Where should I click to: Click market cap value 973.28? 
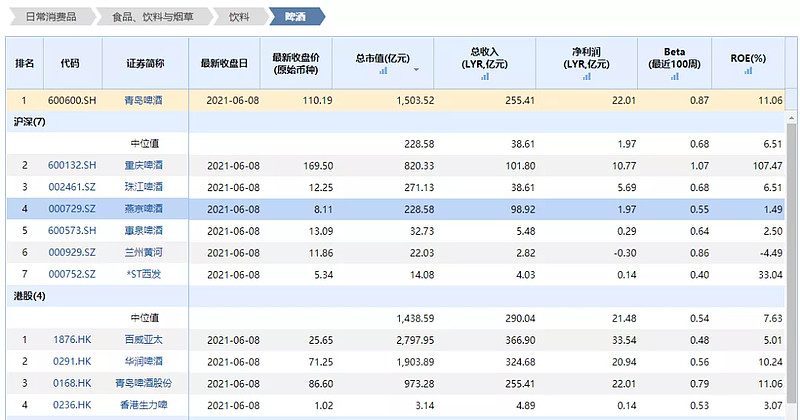pos(419,384)
